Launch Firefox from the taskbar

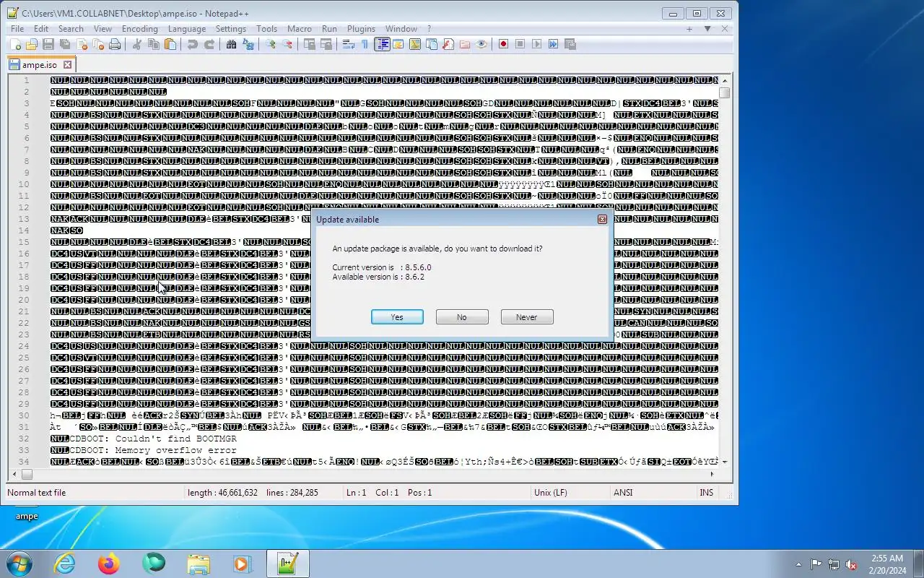[109, 564]
